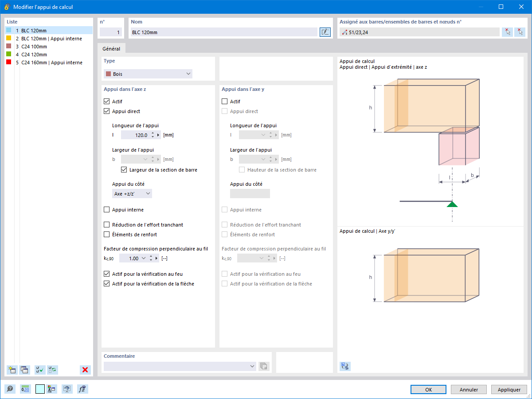Image resolution: width=532 pixels, height=399 pixels.
Task: Confirm with the OK button
Action: coord(428,390)
